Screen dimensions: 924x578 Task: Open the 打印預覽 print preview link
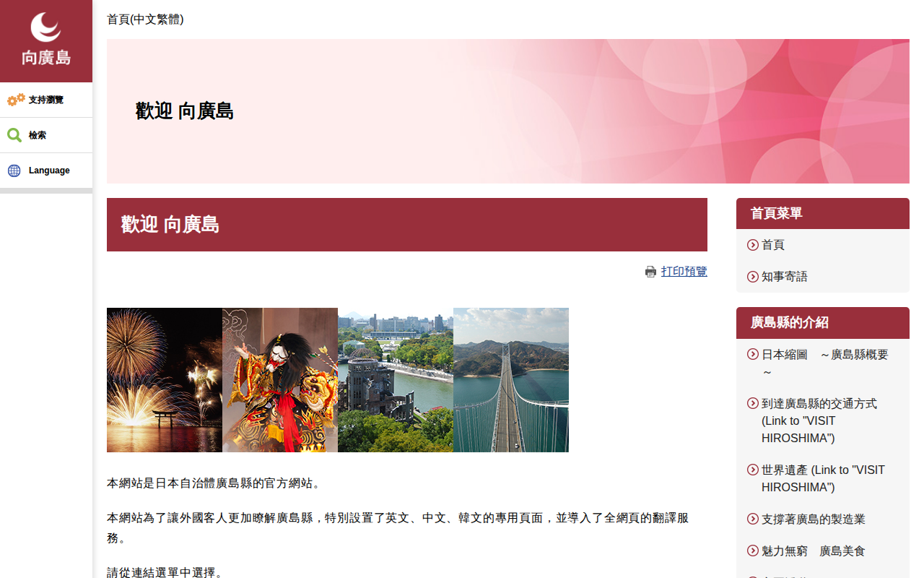tap(684, 272)
